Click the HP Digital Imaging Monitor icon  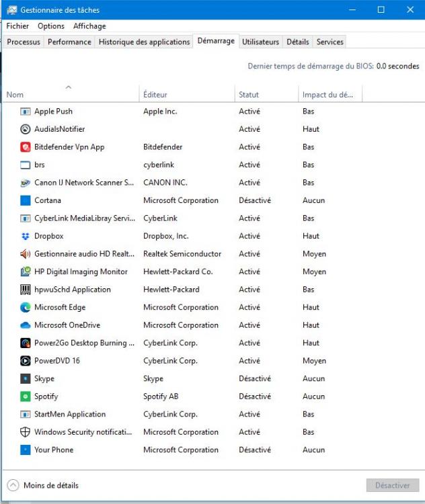pos(25,271)
